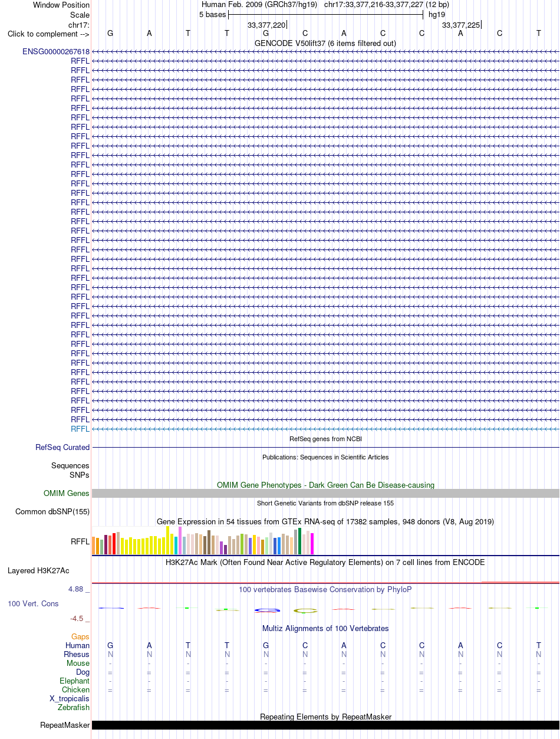Click the 33,377,225 position marker

(461, 25)
